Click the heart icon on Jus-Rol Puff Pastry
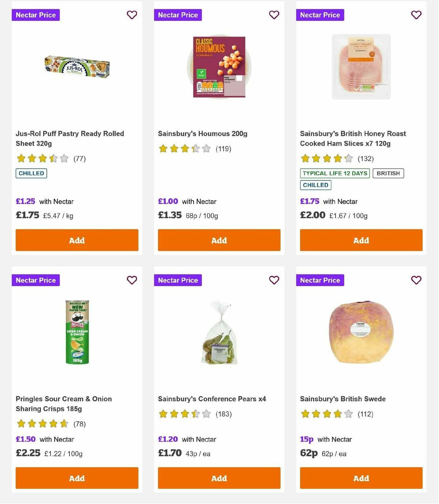439x504 pixels. (x=132, y=15)
